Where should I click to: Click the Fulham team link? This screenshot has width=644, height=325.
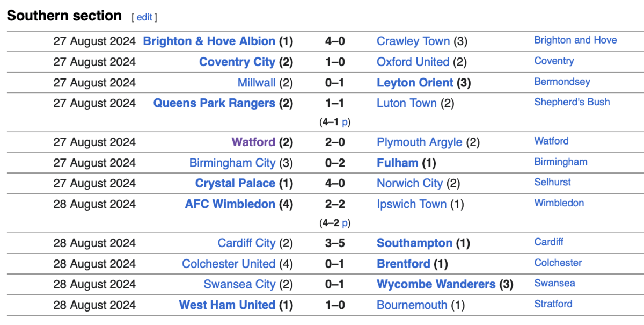[x=397, y=163]
